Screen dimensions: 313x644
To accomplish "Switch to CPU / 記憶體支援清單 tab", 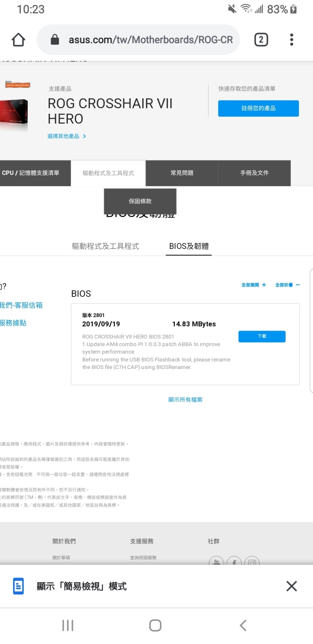I will pos(35,173).
